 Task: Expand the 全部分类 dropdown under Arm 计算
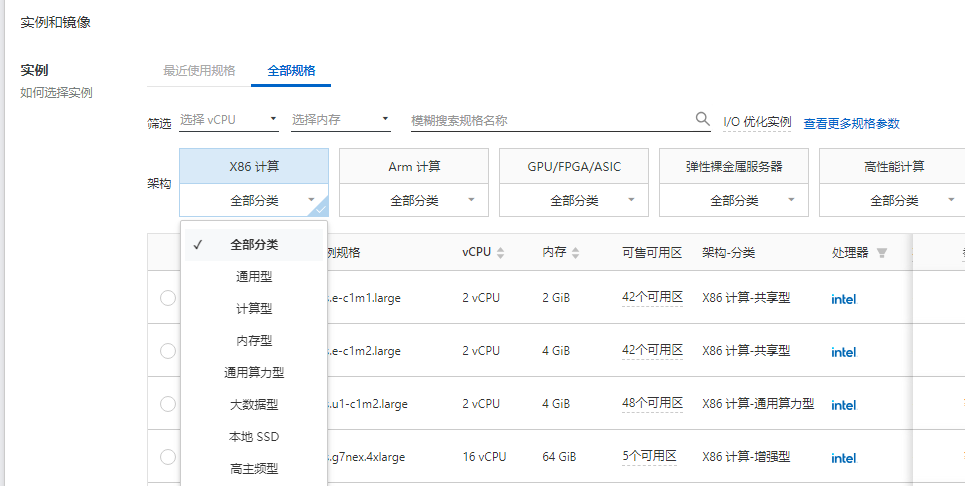pos(414,200)
